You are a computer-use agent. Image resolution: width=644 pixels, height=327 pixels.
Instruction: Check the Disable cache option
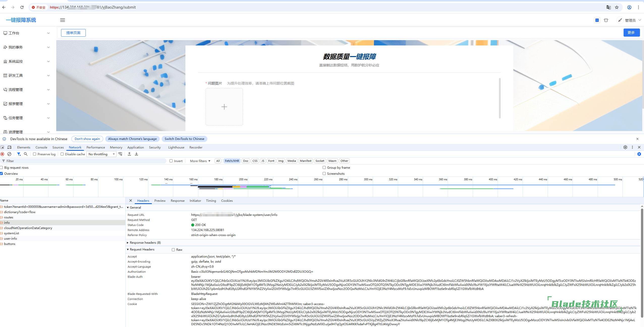tap(62, 154)
